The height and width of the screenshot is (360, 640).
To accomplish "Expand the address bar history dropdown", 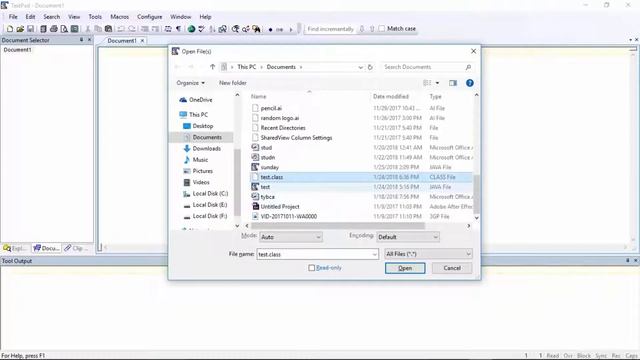I will coord(360,67).
